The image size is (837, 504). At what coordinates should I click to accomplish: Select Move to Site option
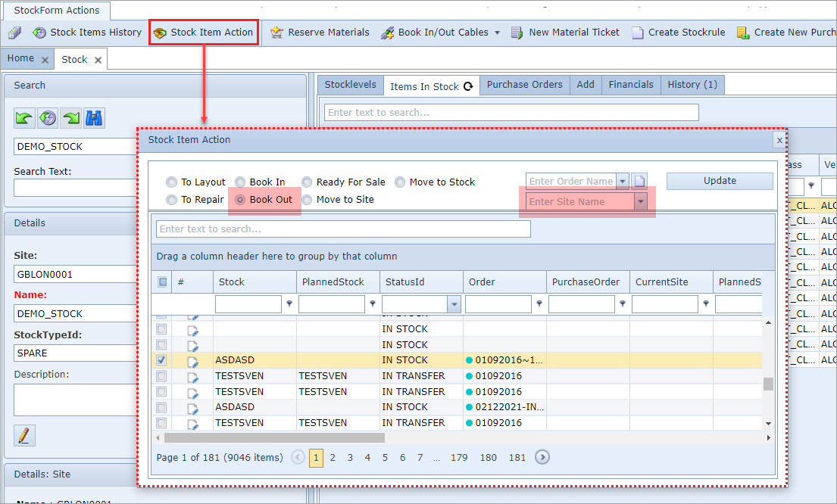point(307,200)
